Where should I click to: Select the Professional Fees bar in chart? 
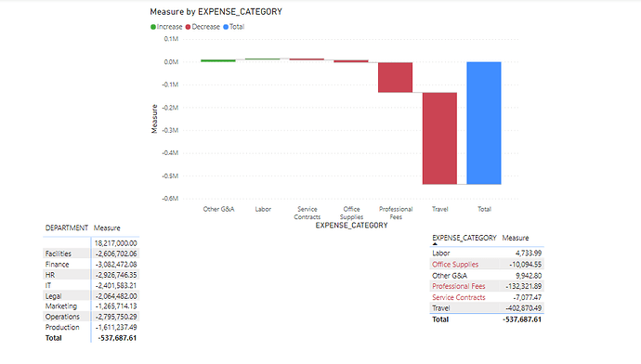click(396, 78)
